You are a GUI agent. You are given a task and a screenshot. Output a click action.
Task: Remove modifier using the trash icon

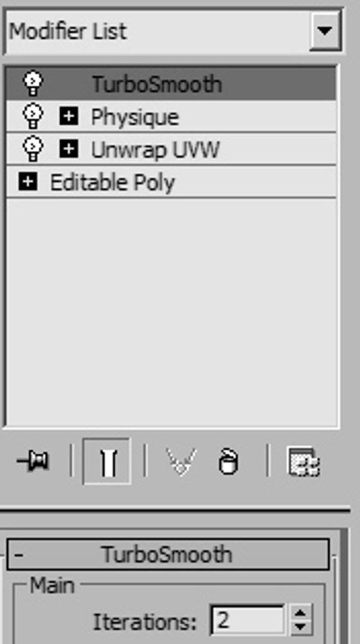(228, 462)
